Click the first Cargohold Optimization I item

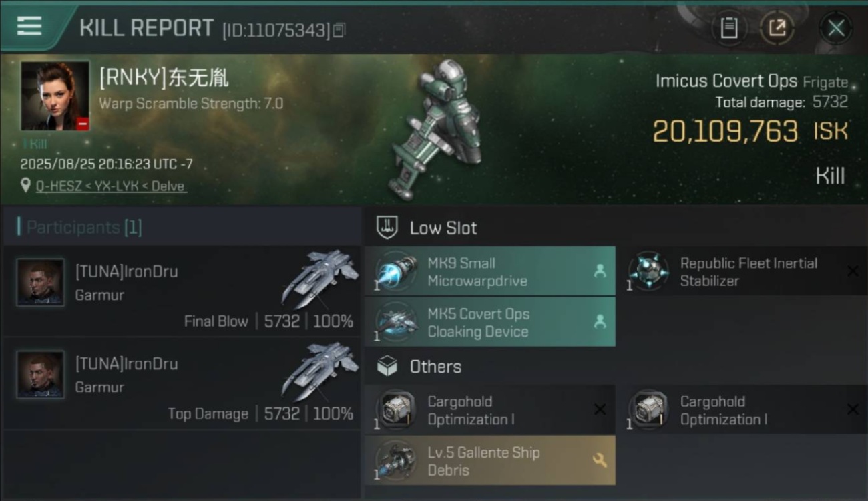coord(490,410)
